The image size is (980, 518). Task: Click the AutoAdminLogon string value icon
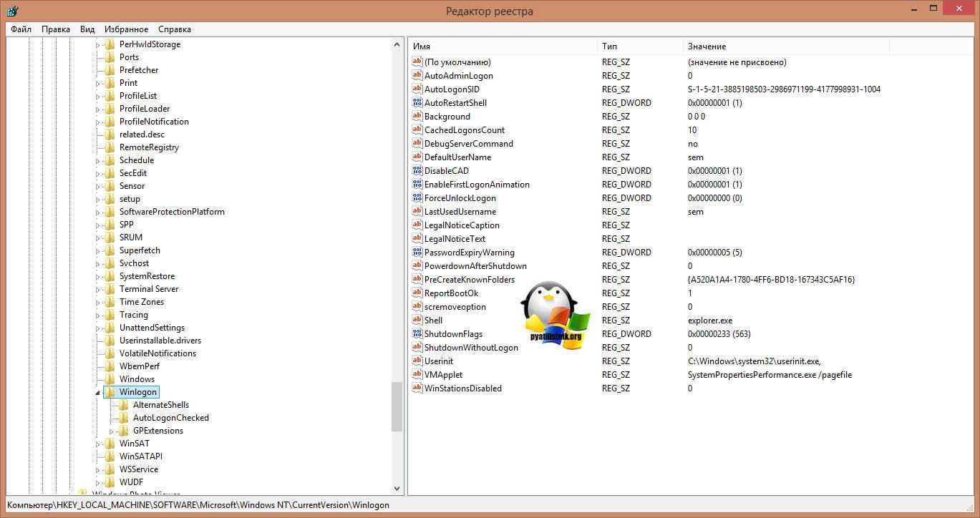coord(418,76)
